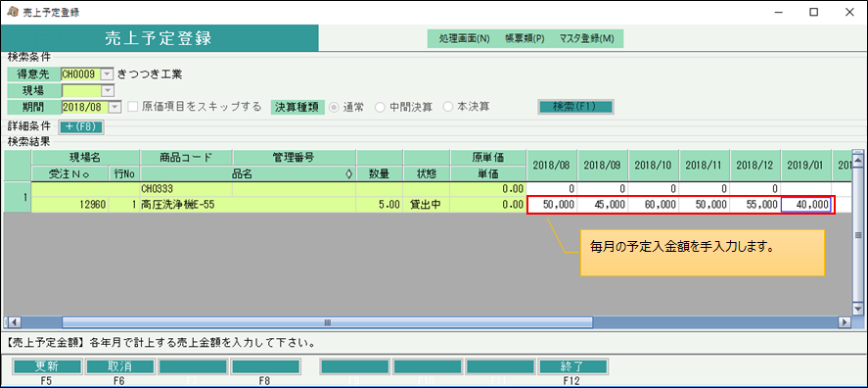Open the 帳票類(P) menu
Screen dimensions: 868x388
pyautogui.click(x=525, y=39)
